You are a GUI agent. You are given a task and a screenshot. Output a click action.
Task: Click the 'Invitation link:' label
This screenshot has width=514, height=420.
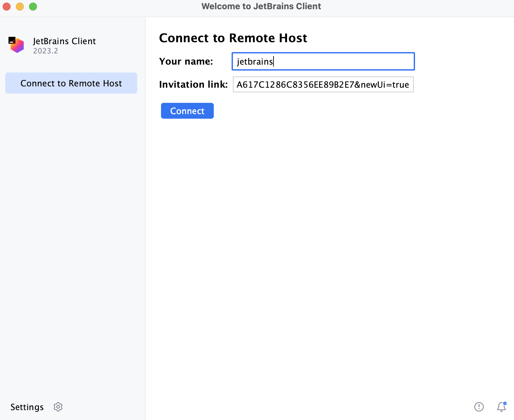point(193,85)
